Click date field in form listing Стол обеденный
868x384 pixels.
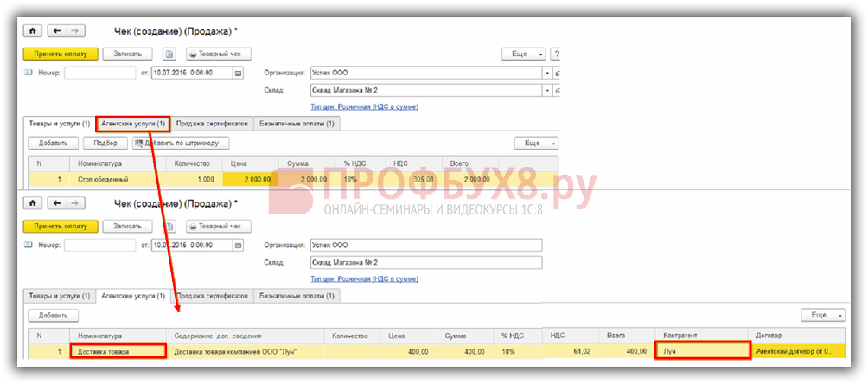[x=192, y=73]
